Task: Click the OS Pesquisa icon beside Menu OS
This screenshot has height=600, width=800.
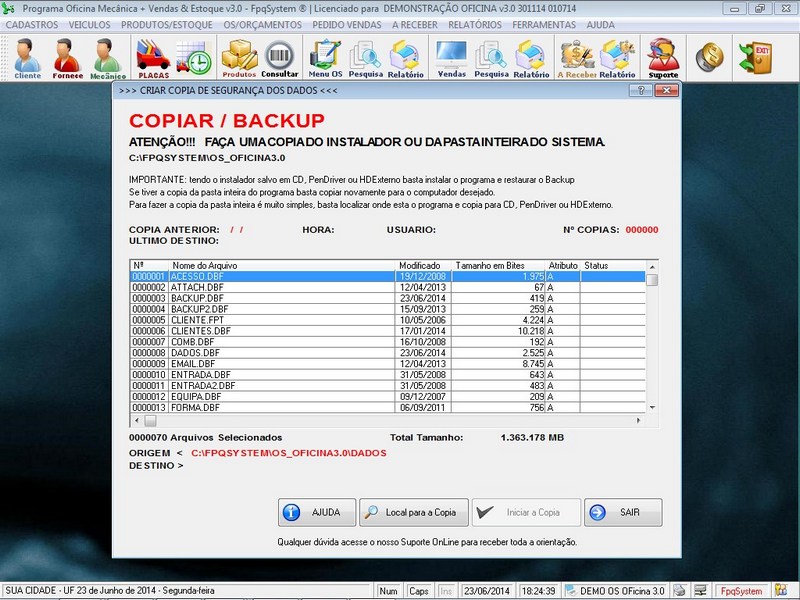Action: pos(366,58)
